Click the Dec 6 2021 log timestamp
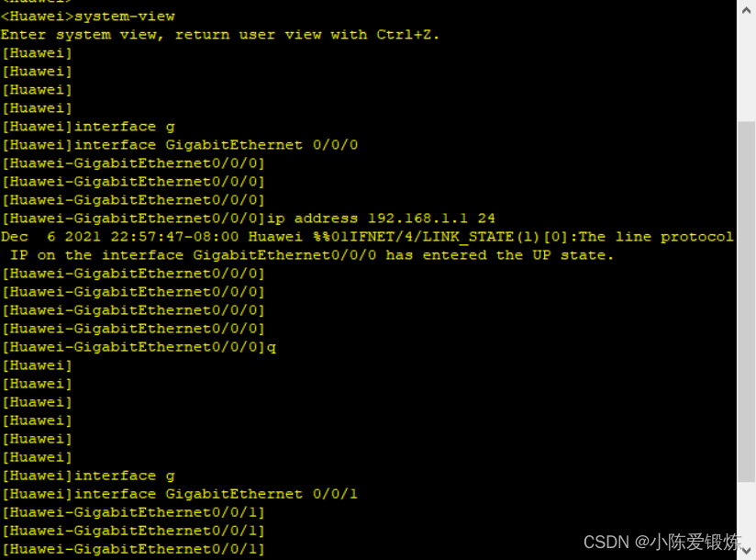756x560 pixels. [x=119, y=237]
